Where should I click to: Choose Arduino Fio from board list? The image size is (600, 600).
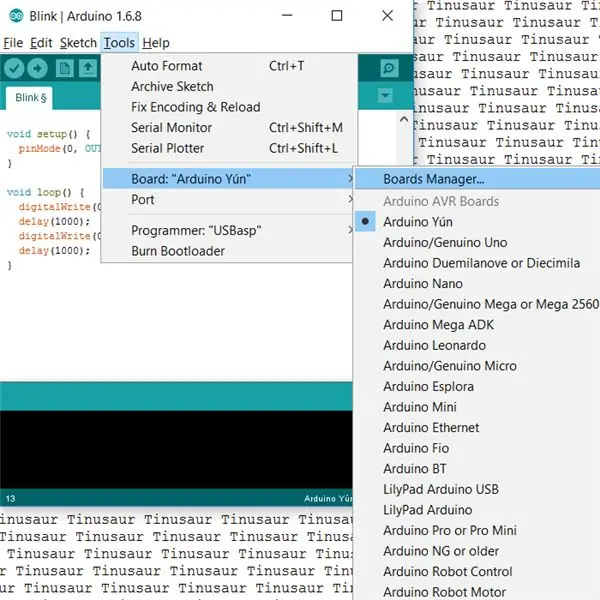click(478, 448)
